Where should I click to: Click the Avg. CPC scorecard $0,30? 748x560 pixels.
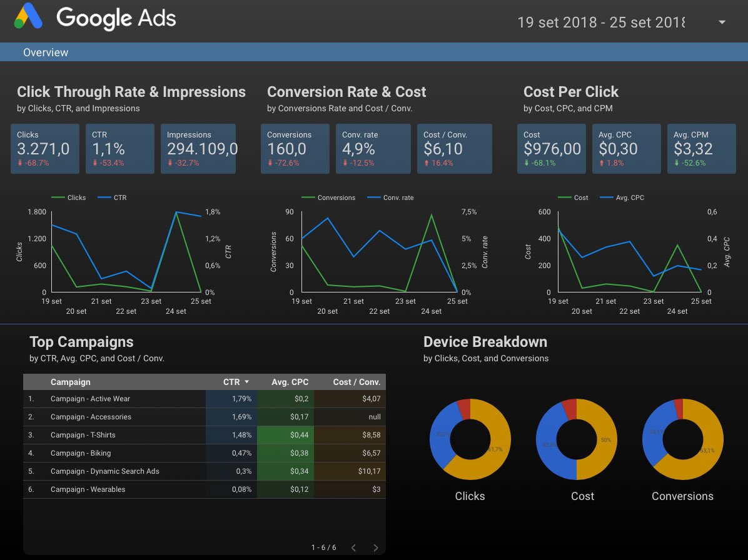click(626, 149)
